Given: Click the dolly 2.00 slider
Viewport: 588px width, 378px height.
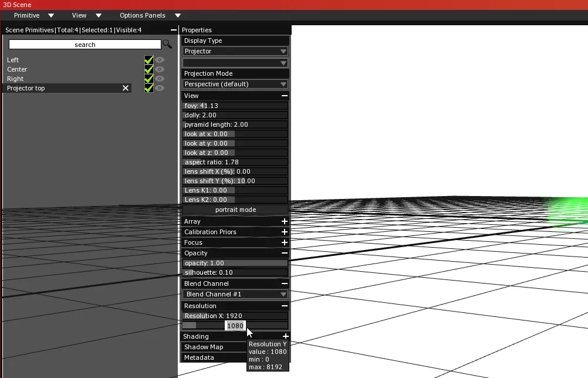Looking at the screenshot, I should (x=235, y=115).
